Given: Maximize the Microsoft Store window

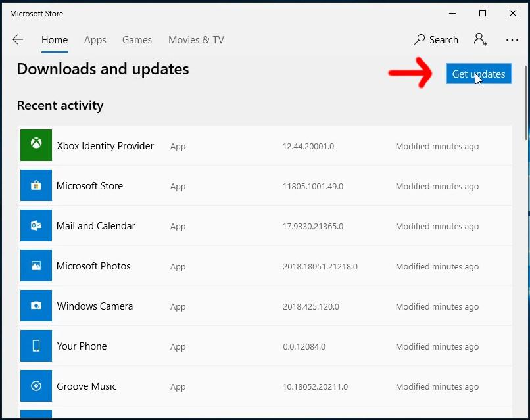Looking at the screenshot, I should pyautogui.click(x=483, y=13).
